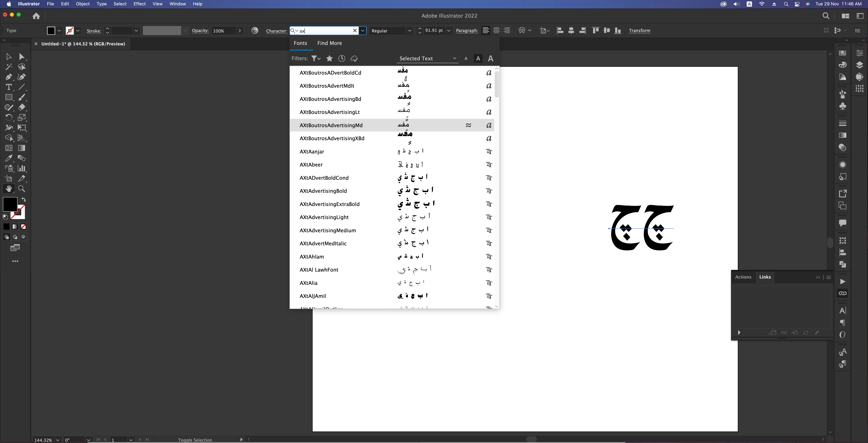Open the Opacity value flyout arrow
Screen dimensions: 868x443
click(x=240, y=31)
